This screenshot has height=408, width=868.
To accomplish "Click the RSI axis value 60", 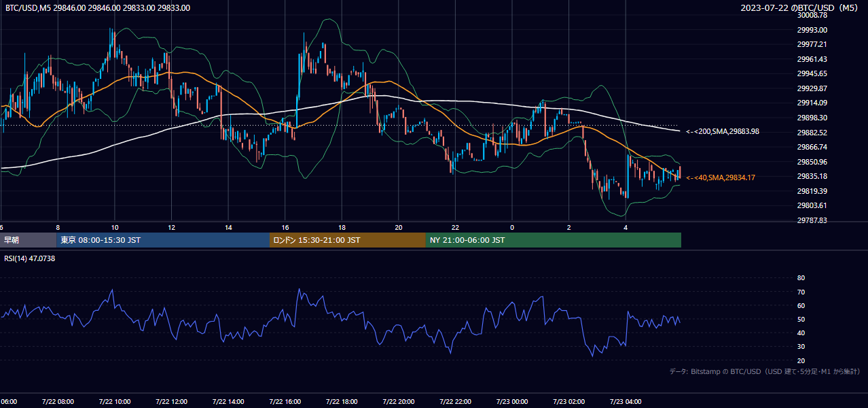I will click(801, 305).
